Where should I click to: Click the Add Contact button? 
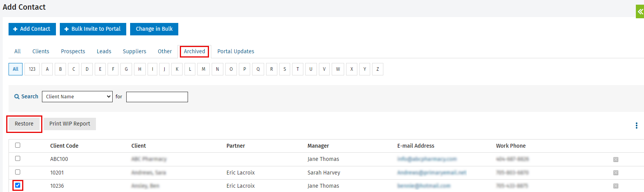click(32, 29)
